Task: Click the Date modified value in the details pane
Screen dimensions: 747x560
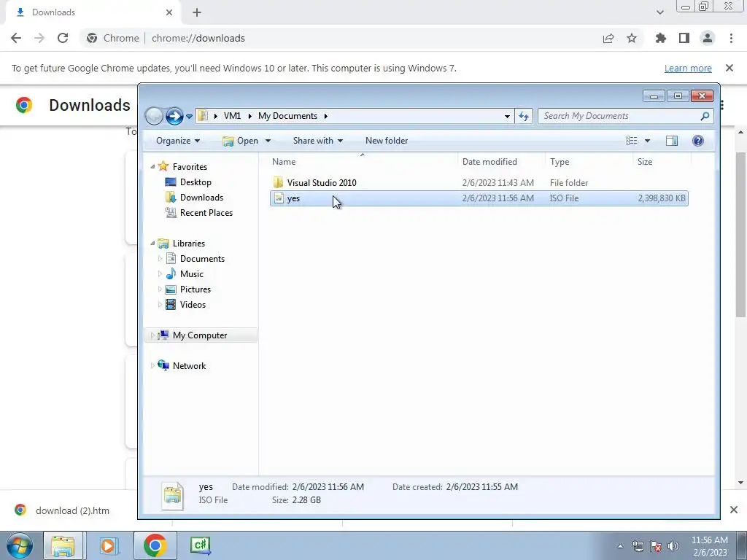Action: pyautogui.click(x=328, y=486)
